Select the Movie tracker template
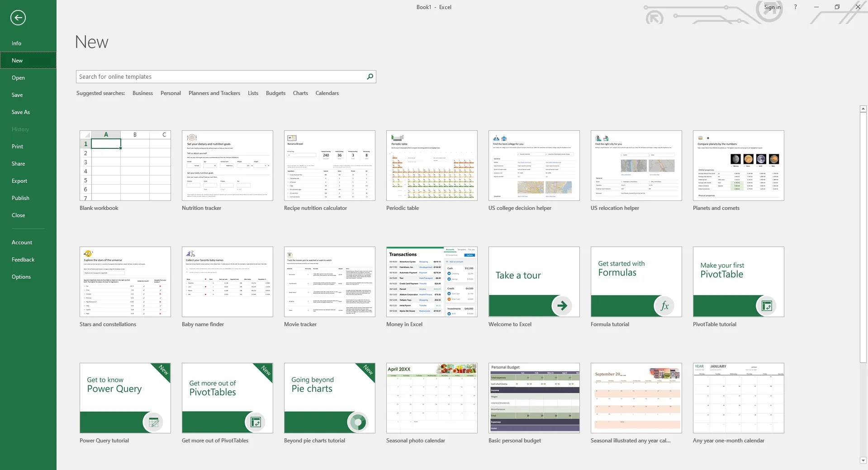The width and height of the screenshot is (868, 470). tap(330, 282)
